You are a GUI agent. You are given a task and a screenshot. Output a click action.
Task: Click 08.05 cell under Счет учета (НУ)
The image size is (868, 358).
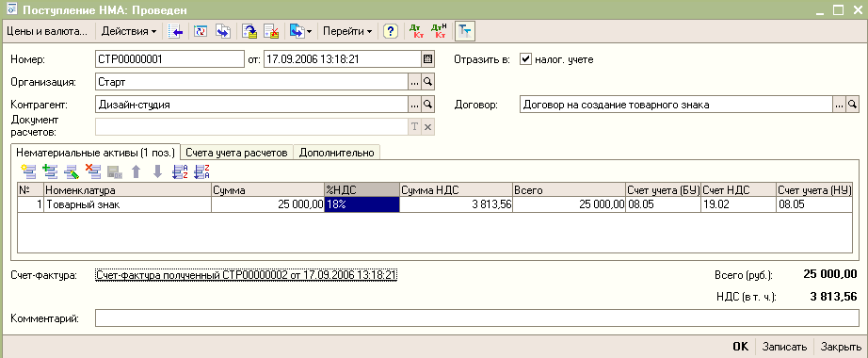tap(813, 204)
